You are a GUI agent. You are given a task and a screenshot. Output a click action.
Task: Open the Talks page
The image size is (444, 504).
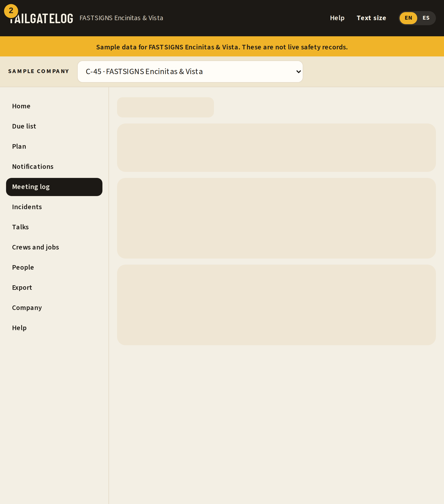(54, 227)
